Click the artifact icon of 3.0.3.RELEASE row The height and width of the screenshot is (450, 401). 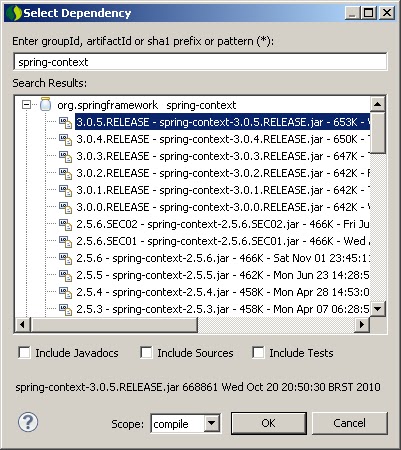65,156
